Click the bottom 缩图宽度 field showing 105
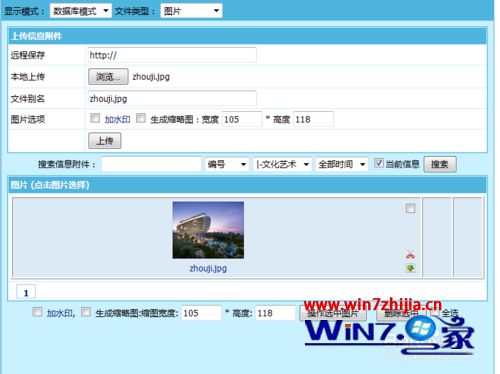Viewport: 500px width, 374px height. (x=201, y=313)
